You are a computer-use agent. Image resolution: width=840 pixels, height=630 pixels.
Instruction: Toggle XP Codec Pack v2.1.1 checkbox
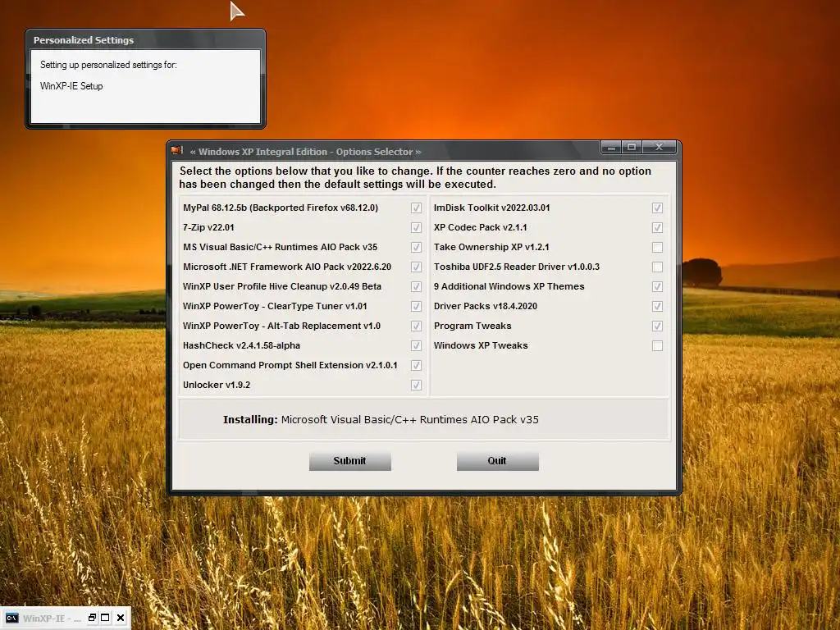tap(657, 228)
